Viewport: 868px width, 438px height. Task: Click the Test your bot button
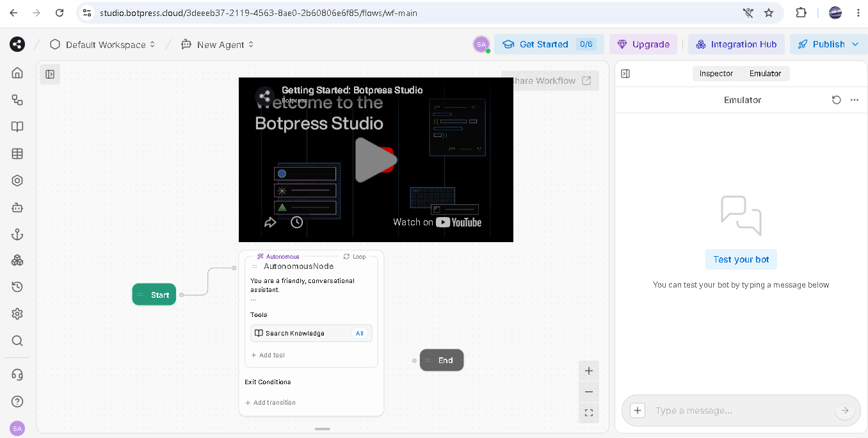(x=741, y=259)
